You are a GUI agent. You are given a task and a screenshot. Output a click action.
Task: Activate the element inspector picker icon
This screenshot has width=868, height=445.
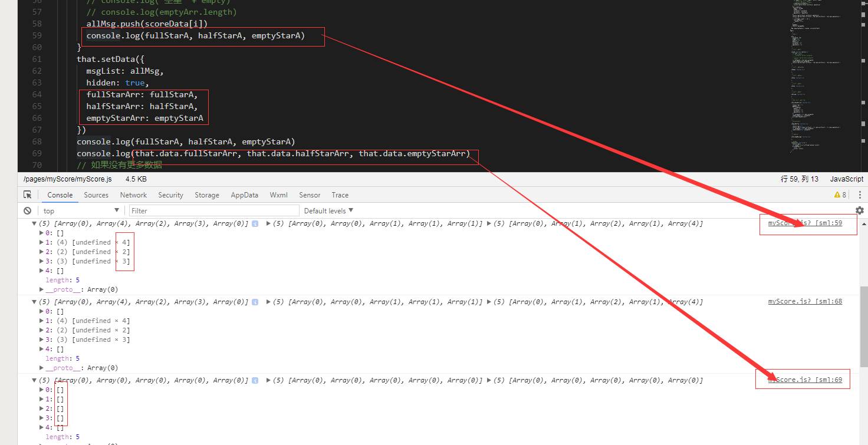tap(27, 195)
